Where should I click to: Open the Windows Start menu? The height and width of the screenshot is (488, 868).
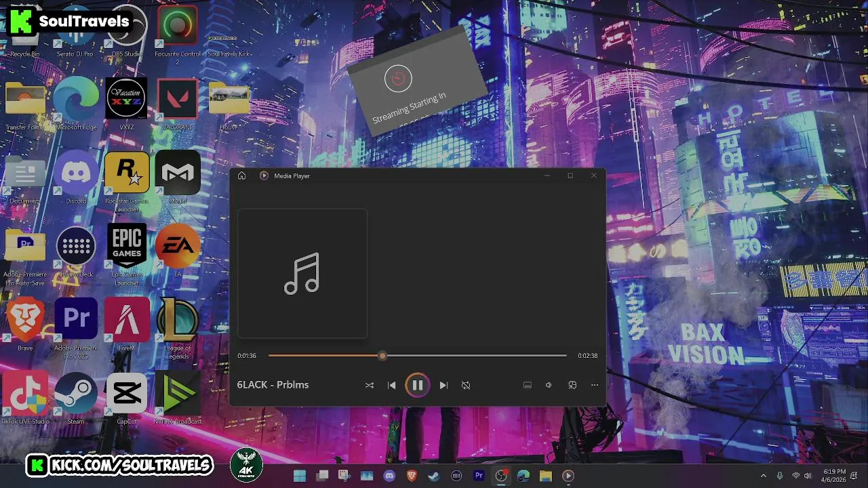[x=300, y=476]
